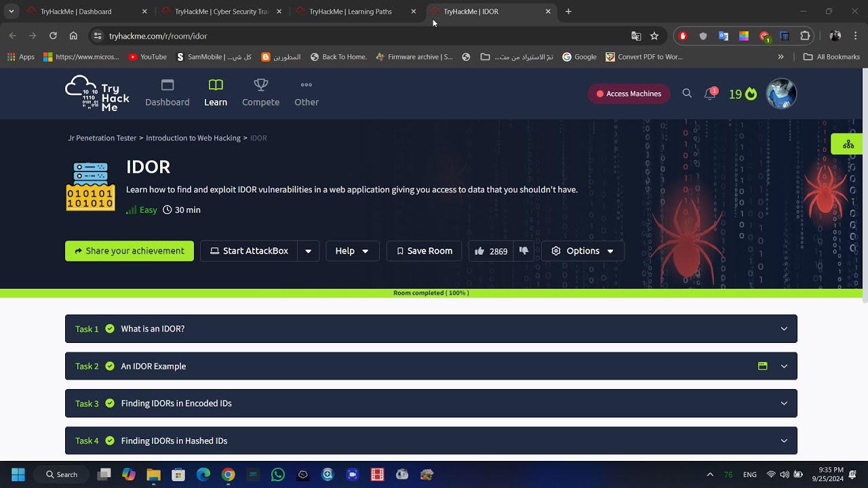Open the Compete nav item
The width and height of the screenshot is (868, 488).
click(x=261, y=94)
